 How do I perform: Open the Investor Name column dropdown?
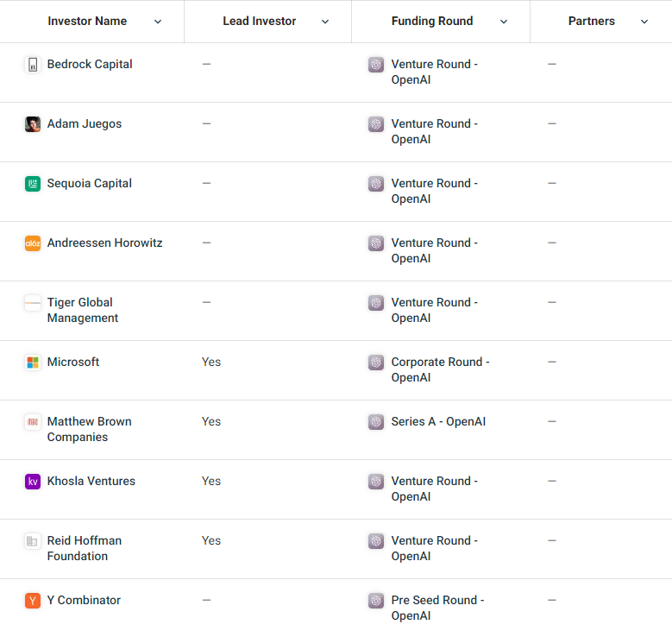tap(158, 22)
